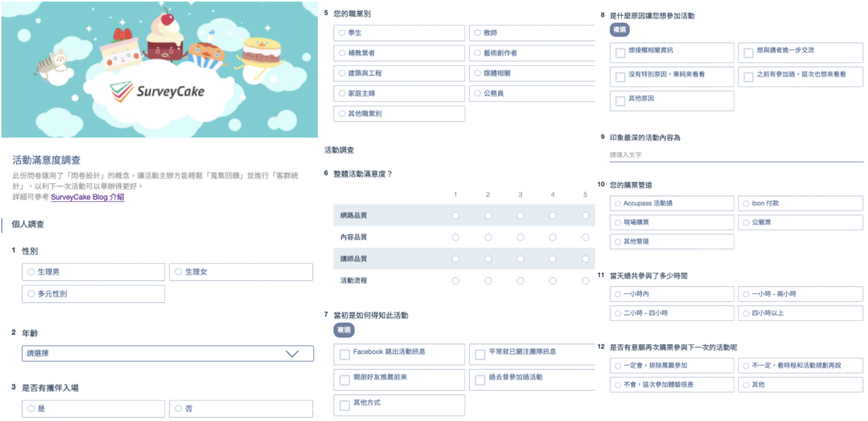Viewport: 868px width, 421px height.
Task: Click the 印象最深的活動內容 text field
Action: pos(736,155)
